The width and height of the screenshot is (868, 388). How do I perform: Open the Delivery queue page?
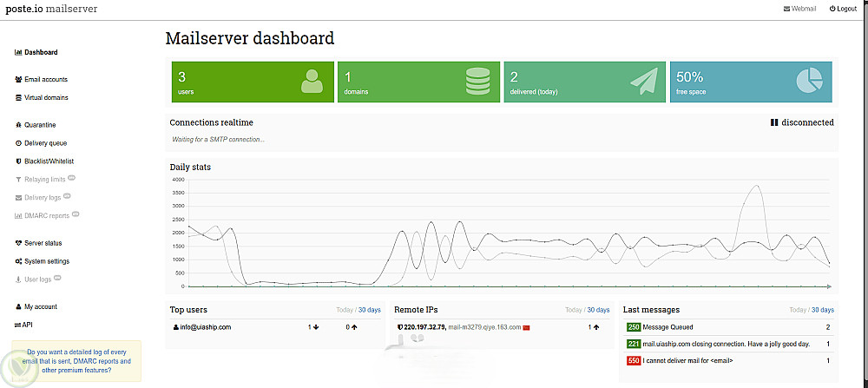pos(42,143)
